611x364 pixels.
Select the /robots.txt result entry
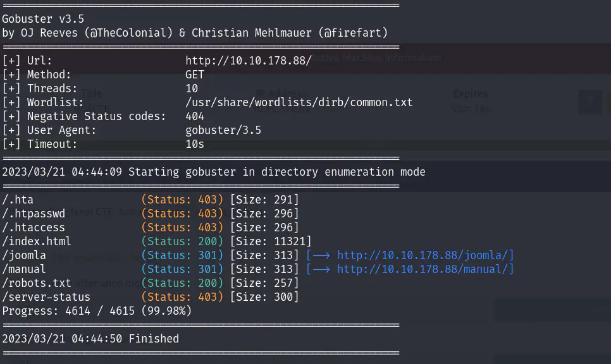[x=37, y=283]
